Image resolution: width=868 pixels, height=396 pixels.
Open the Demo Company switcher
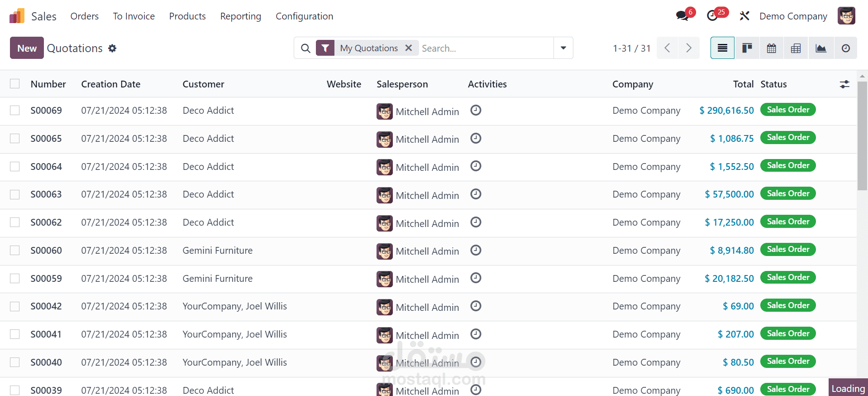793,16
